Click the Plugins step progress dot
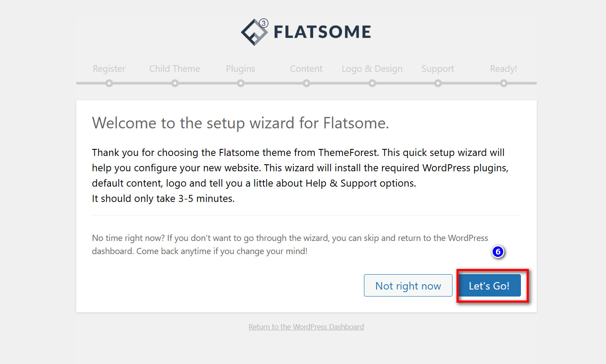The image size is (606, 364). pos(240,82)
